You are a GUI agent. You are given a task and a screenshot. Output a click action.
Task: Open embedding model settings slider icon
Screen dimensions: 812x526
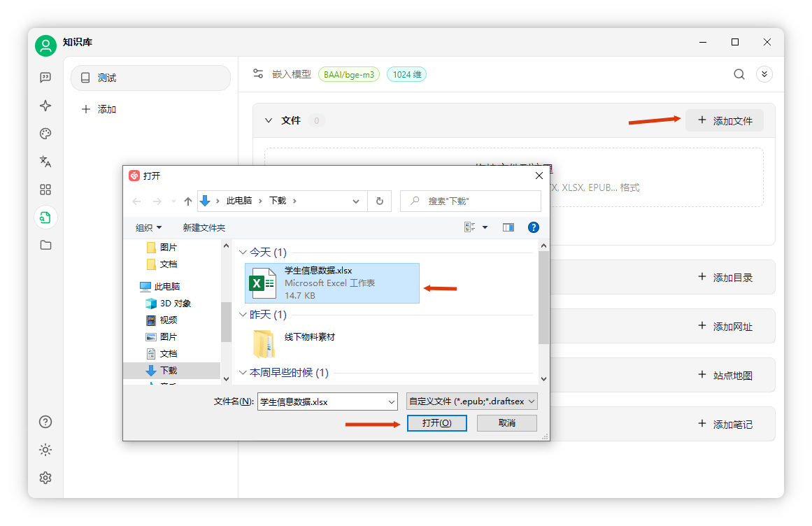(258, 74)
